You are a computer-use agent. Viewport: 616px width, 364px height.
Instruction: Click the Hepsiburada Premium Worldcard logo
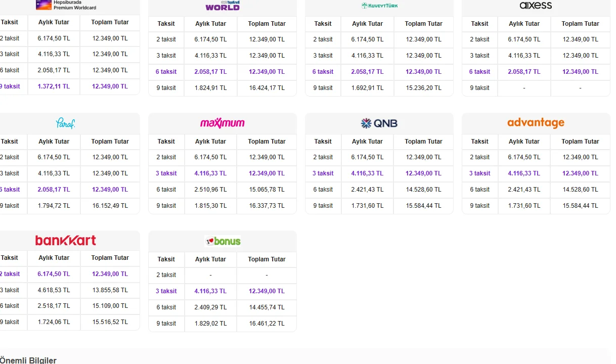coord(66,5)
